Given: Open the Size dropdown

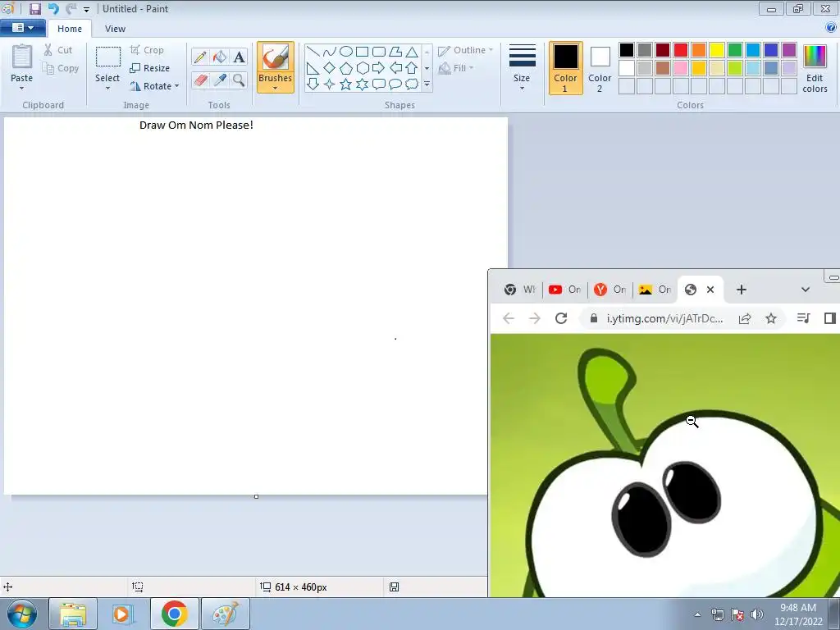Looking at the screenshot, I should (x=522, y=67).
